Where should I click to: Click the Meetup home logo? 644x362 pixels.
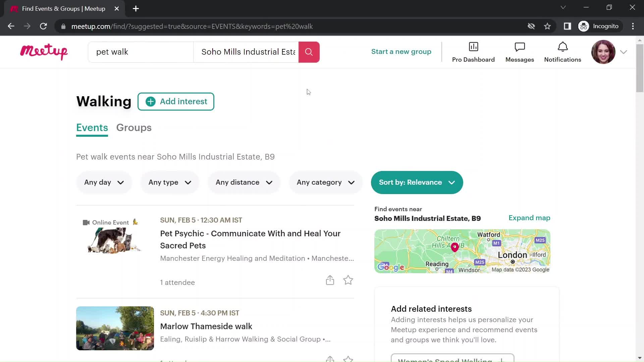44,52
